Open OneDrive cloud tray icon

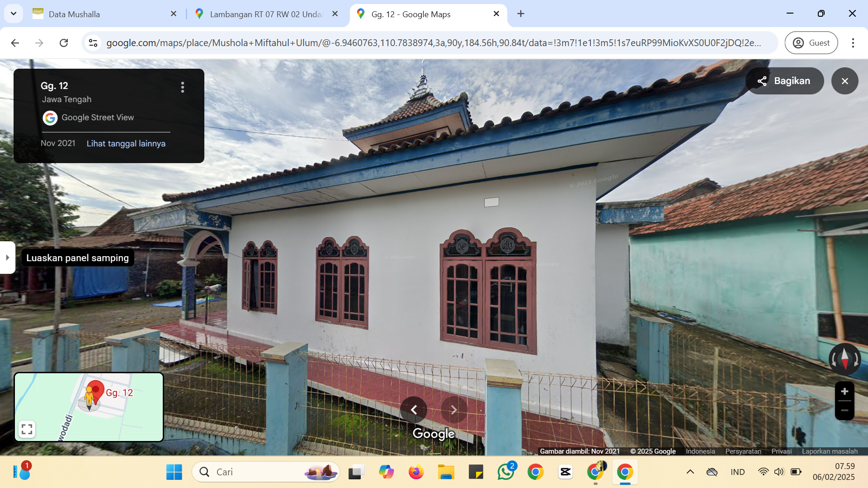point(712,472)
